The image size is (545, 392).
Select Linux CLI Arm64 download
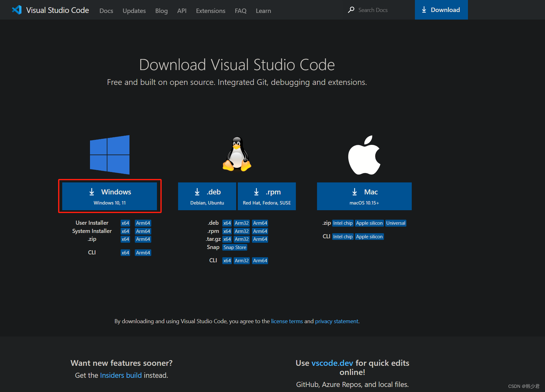point(260,261)
